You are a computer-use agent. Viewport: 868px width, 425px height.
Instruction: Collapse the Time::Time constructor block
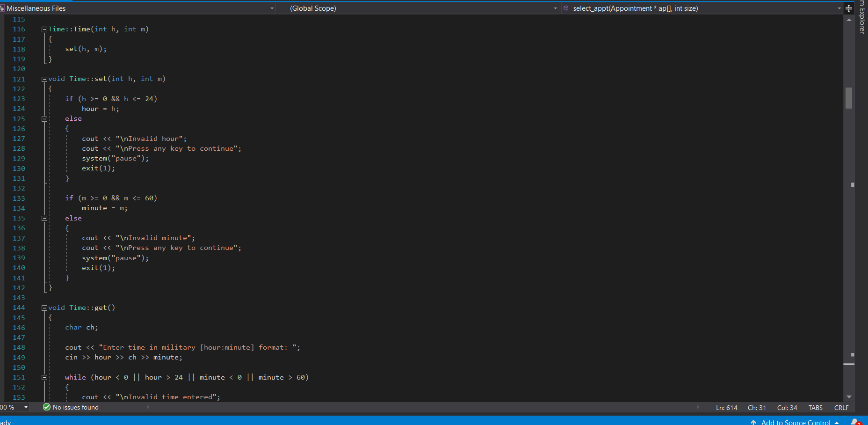click(x=44, y=29)
